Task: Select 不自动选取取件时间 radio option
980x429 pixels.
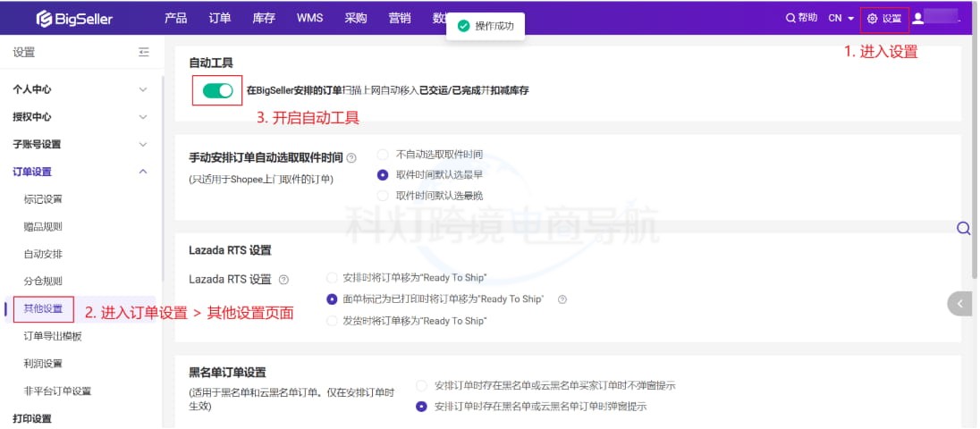Action: tap(383, 155)
